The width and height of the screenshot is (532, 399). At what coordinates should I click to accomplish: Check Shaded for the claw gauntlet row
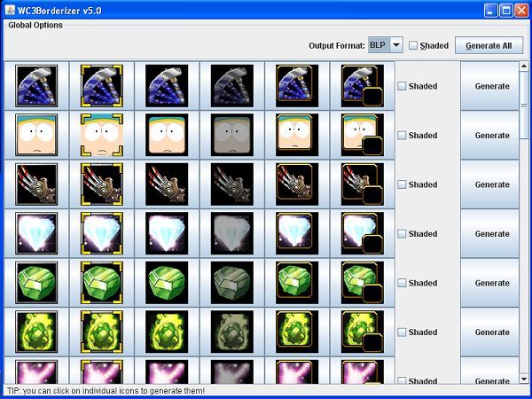click(x=402, y=184)
